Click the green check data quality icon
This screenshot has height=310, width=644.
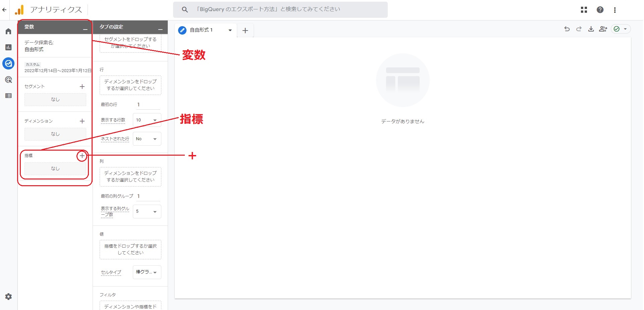coord(616,29)
